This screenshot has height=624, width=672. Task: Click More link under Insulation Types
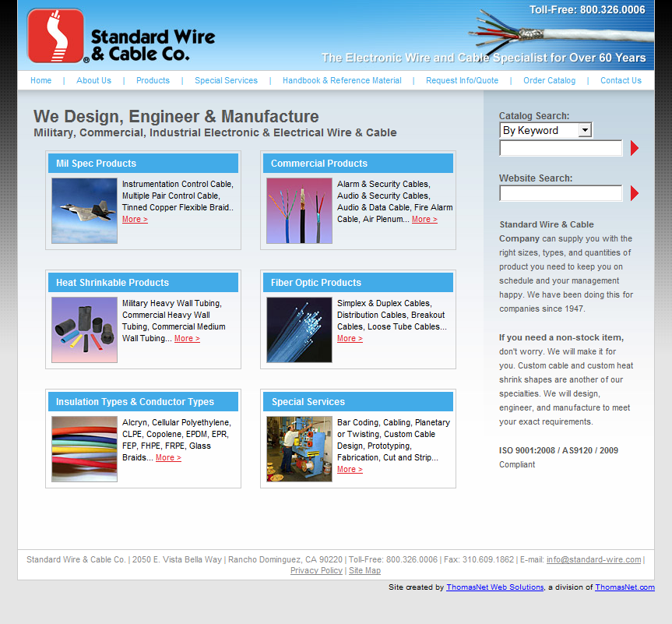pos(168,457)
